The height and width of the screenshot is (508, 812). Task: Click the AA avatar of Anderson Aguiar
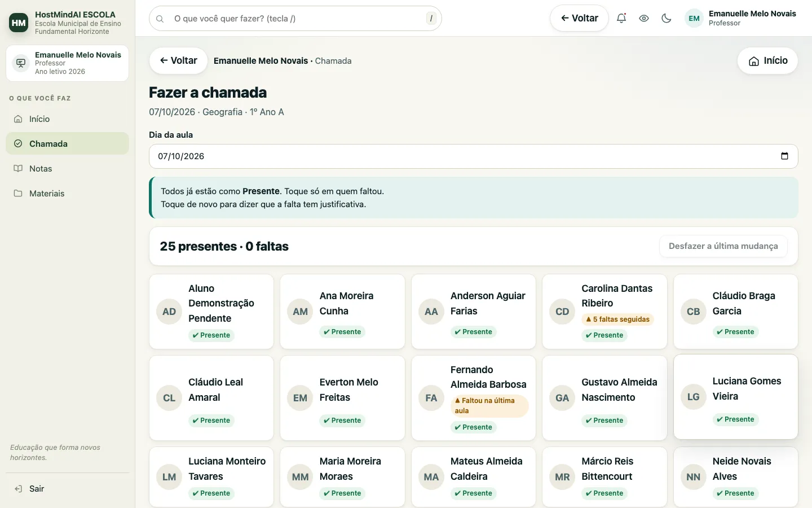coord(431,312)
